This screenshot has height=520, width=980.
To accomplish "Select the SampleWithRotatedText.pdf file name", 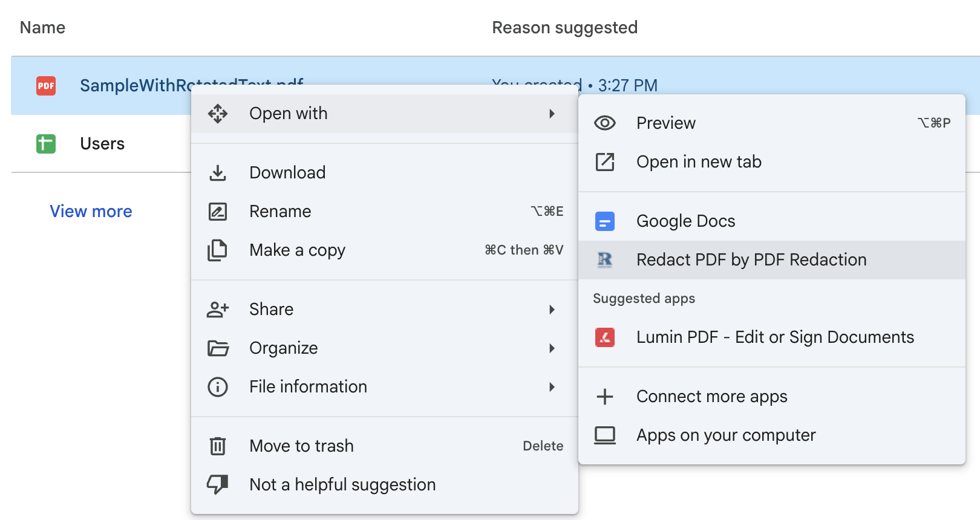I will (192, 85).
